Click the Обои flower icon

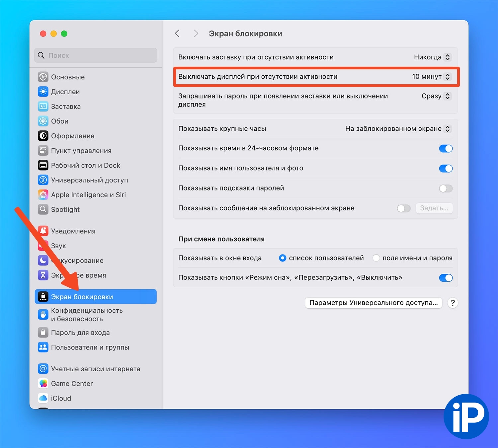[x=43, y=121]
